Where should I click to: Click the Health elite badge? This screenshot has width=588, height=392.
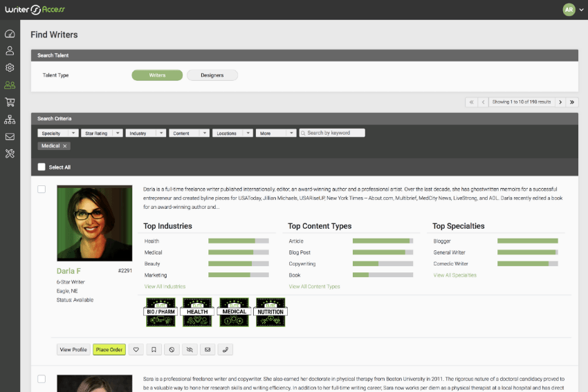pos(197,312)
